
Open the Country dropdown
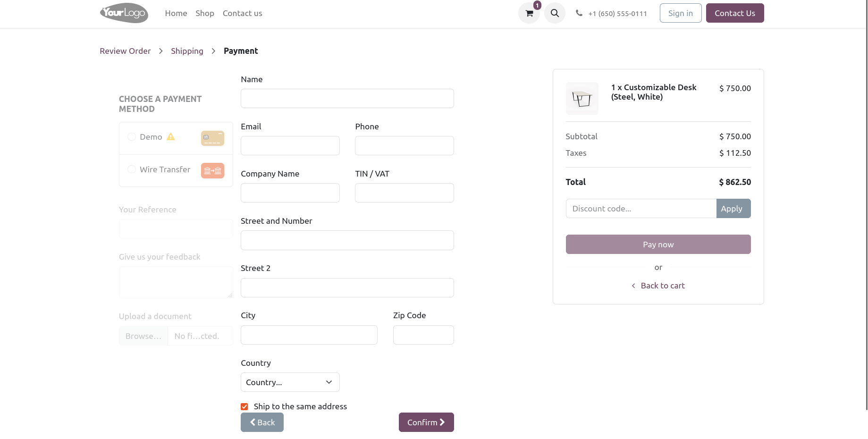click(x=290, y=382)
